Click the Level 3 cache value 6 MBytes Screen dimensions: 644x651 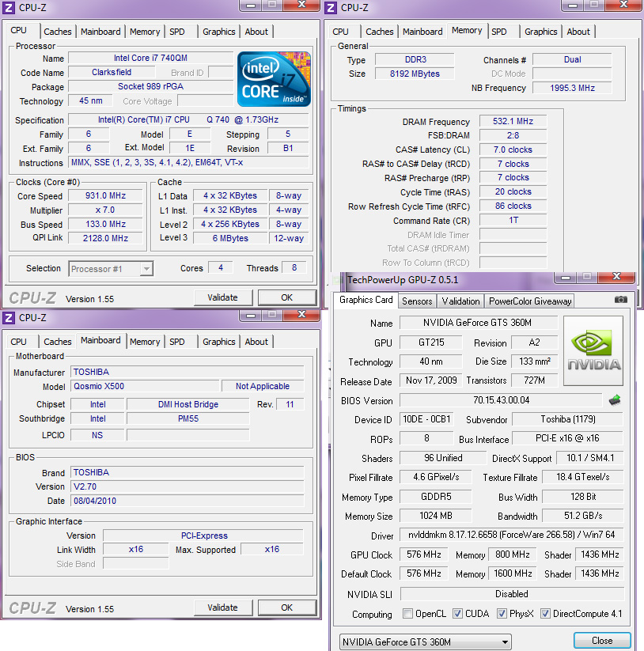(230, 238)
